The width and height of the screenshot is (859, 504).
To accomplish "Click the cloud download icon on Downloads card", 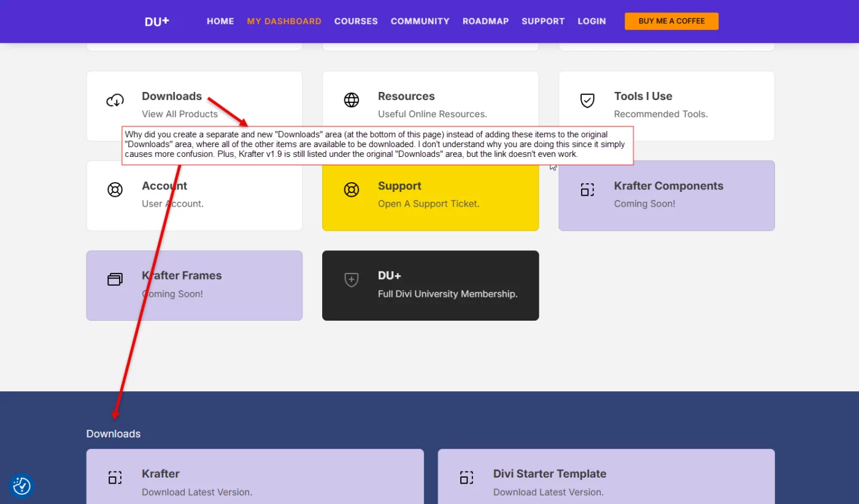I will pyautogui.click(x=115, y=100).
